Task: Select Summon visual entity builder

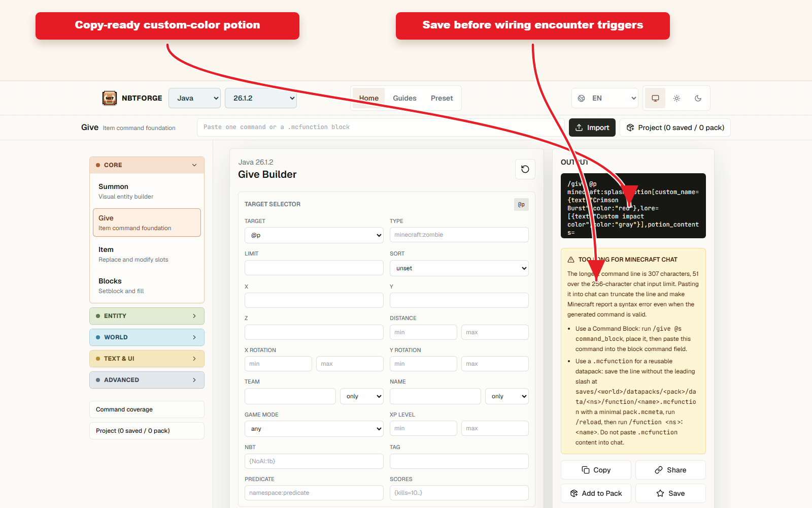Action: [x=147, y=191]
